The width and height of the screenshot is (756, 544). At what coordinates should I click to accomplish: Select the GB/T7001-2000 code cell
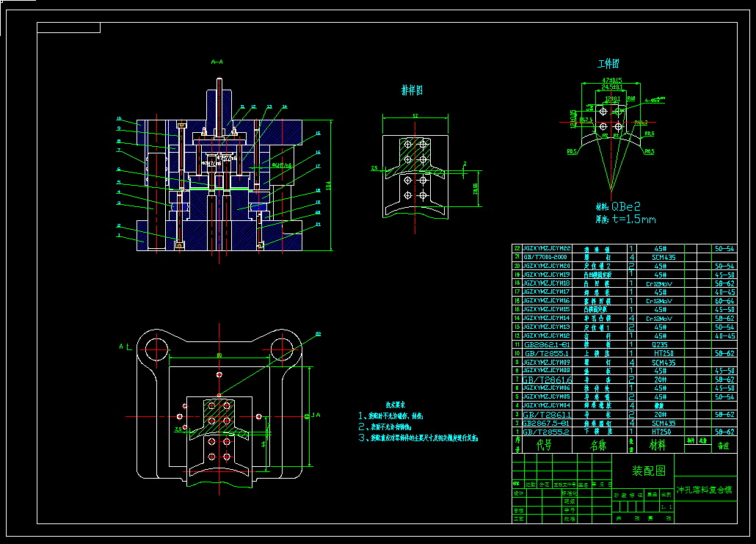tap(545, 257)
